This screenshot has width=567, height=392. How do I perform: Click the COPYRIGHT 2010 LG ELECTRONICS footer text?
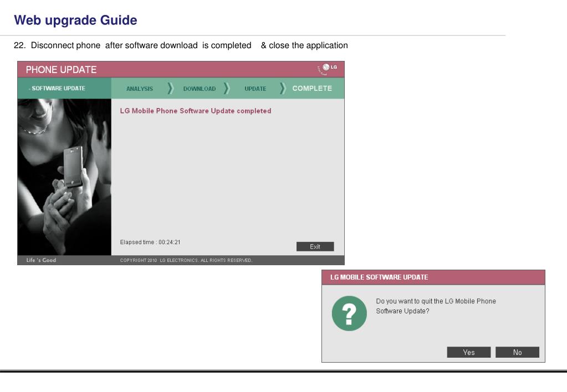pyautogui.click(x=186, y=260)
